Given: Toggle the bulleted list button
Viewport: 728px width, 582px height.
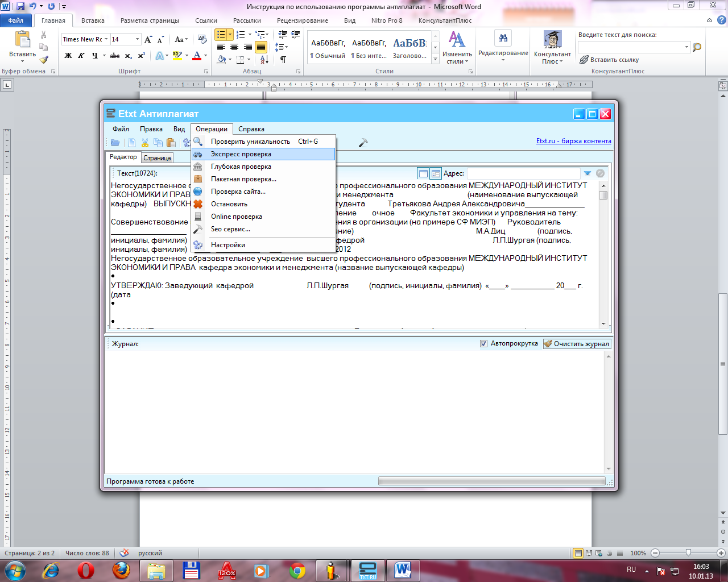Looking at the screenshot, I should coord(221,35).
